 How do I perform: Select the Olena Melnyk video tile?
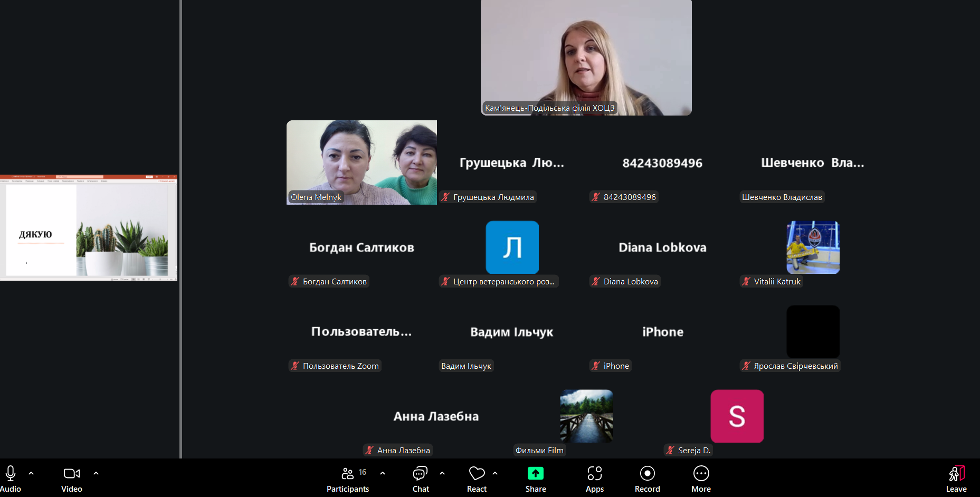click(x=361, y=163)
